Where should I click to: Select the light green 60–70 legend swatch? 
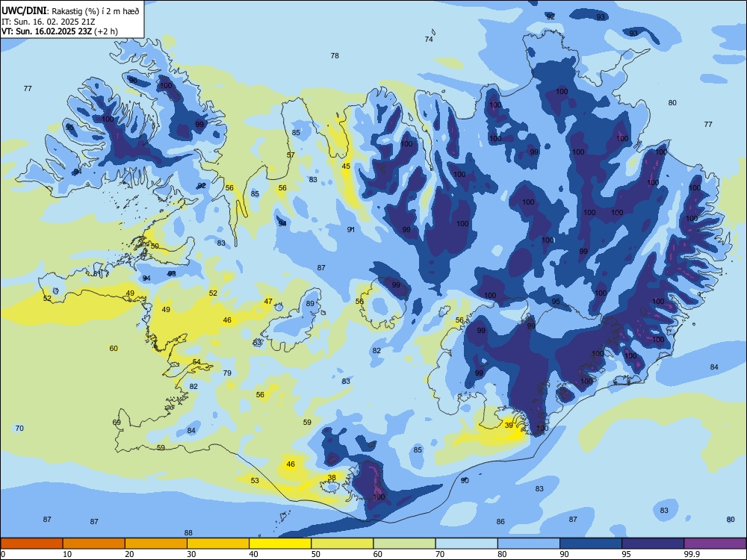tap(404, 544)
